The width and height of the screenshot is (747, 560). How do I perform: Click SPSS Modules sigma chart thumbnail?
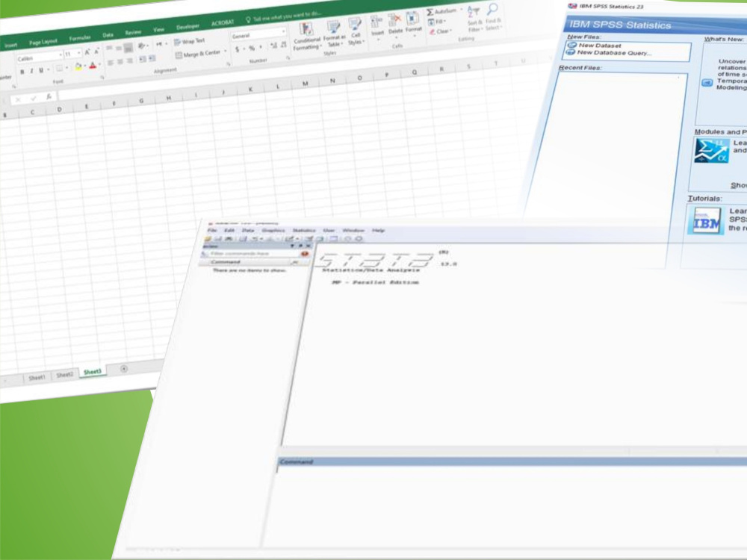click(x=711, y=151)
